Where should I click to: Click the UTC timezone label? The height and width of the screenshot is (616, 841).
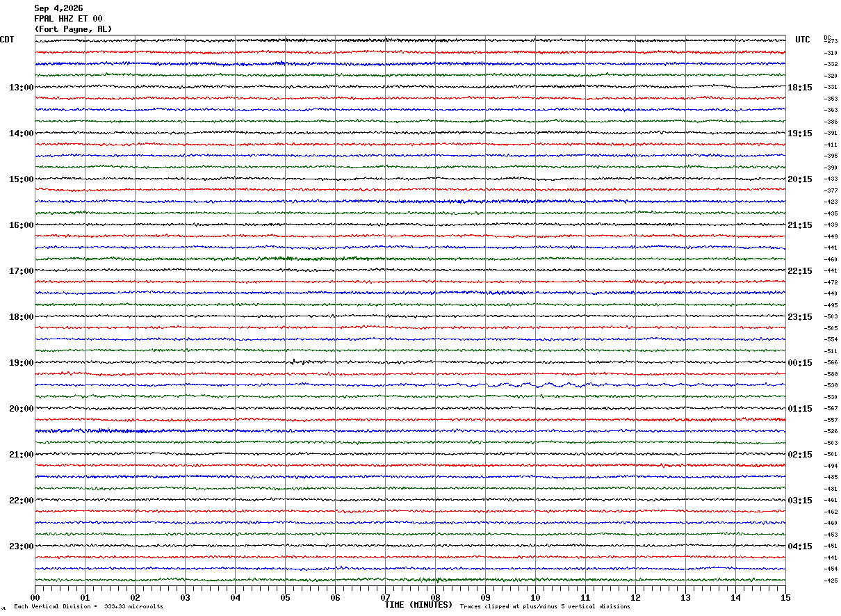click(803, 40)
